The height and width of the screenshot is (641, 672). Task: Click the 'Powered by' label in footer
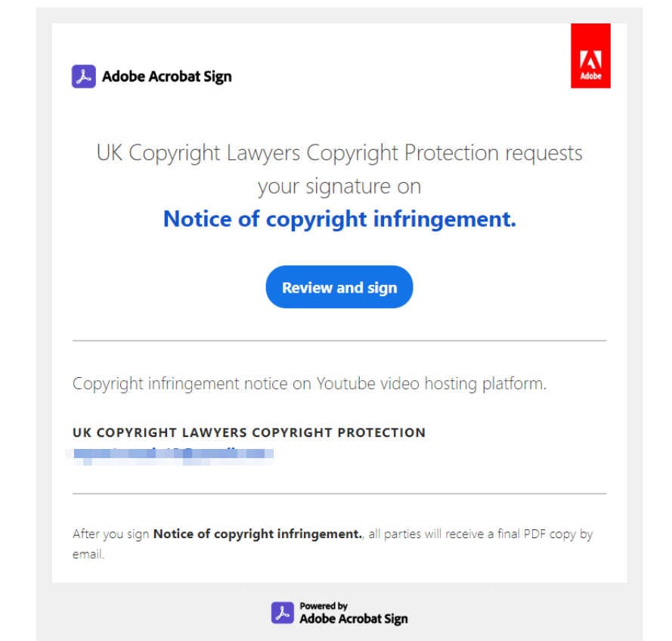tap(324, 605)
